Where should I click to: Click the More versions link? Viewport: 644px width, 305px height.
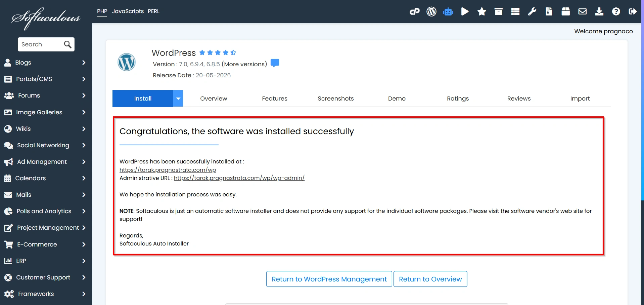click(244, 64)
